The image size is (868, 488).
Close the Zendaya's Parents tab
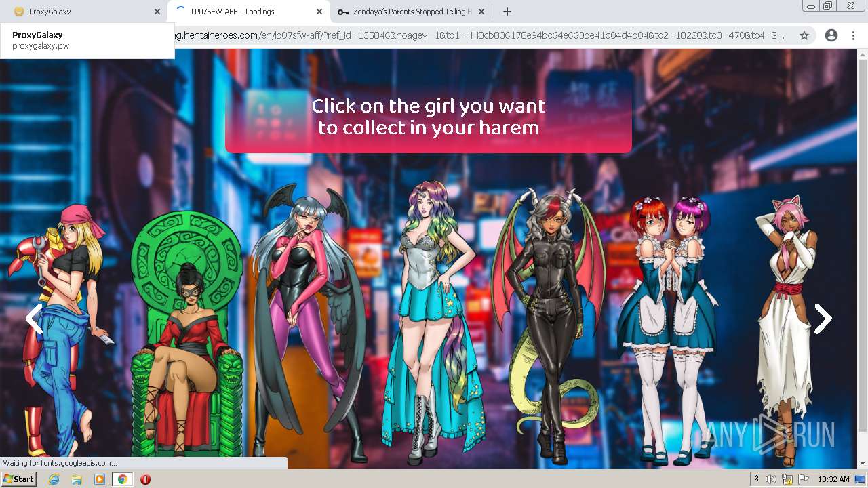[481, 12]
